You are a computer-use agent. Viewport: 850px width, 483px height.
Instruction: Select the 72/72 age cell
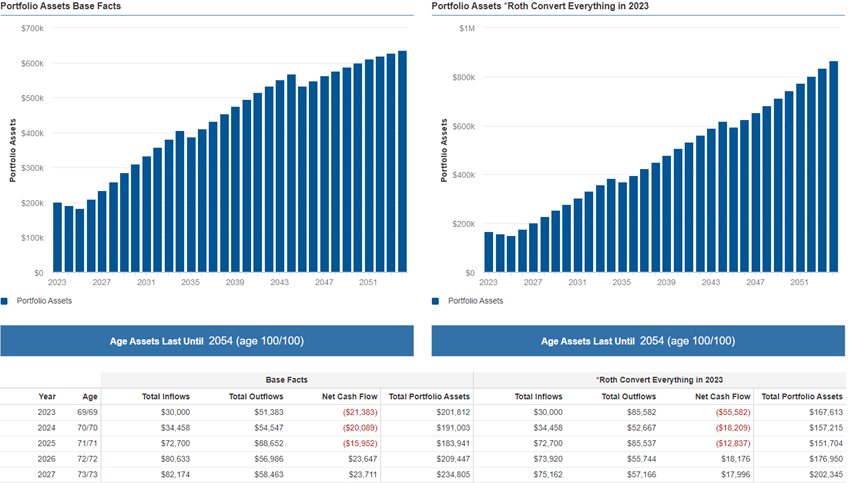pyautogui.click(x=89, y=459)
